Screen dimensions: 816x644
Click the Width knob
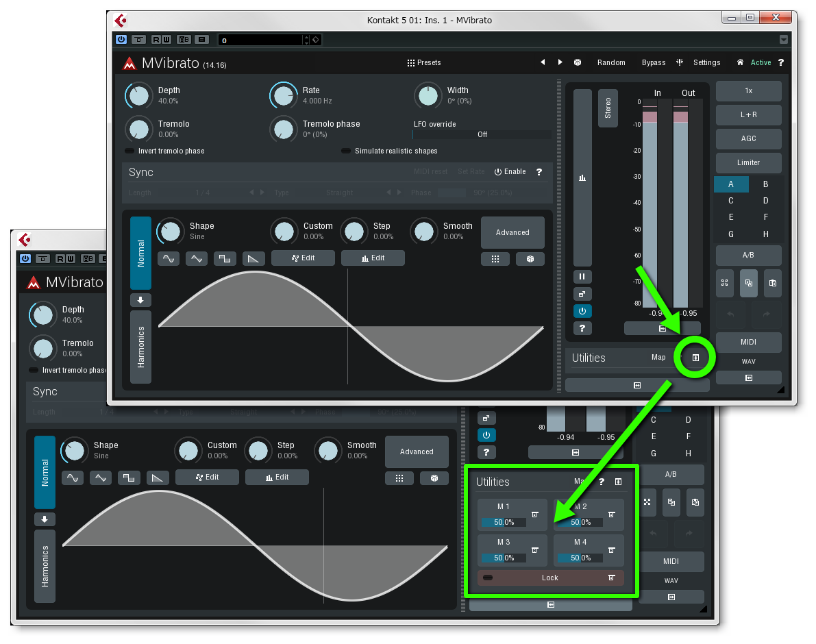428,95
